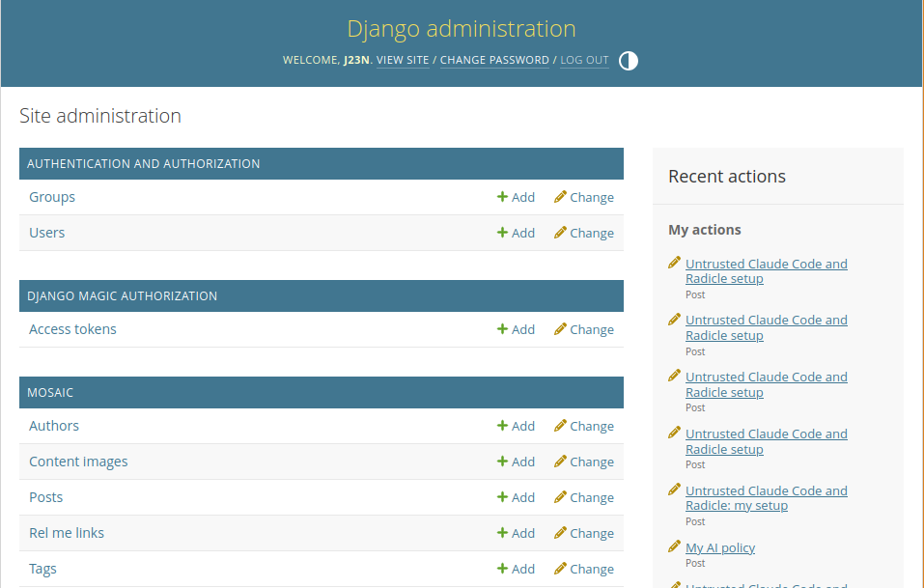Open the Users model list
Screen dimensions: 924x588
47,233
